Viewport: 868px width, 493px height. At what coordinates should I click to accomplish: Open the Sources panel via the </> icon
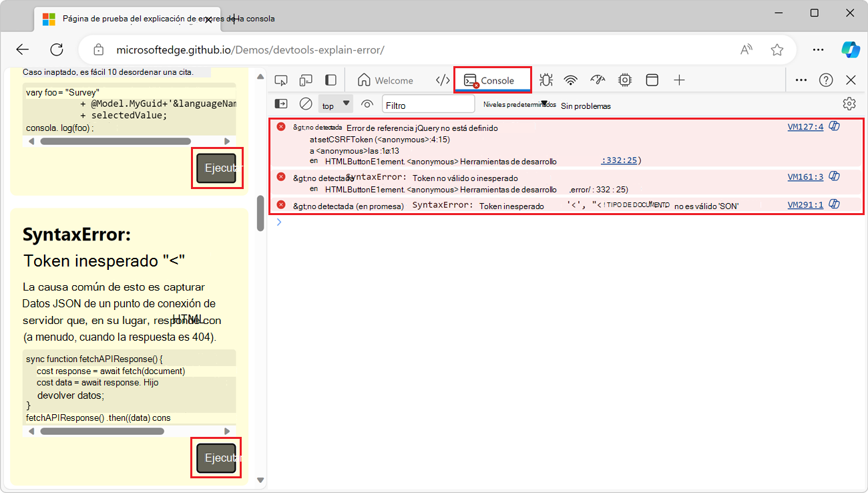(443, 79)
